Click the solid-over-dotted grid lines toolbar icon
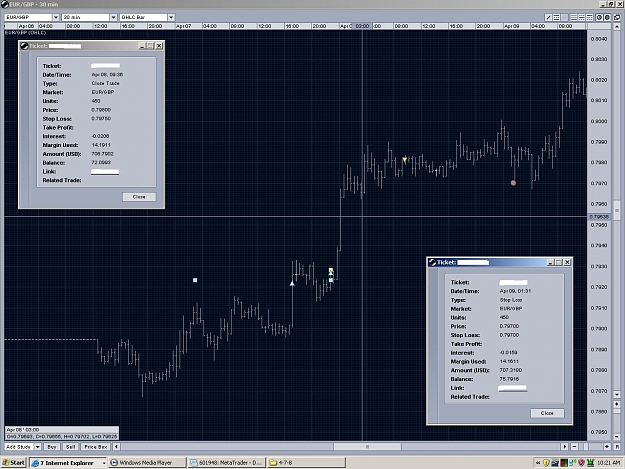625x469 pixels. (x=590, y=17)
